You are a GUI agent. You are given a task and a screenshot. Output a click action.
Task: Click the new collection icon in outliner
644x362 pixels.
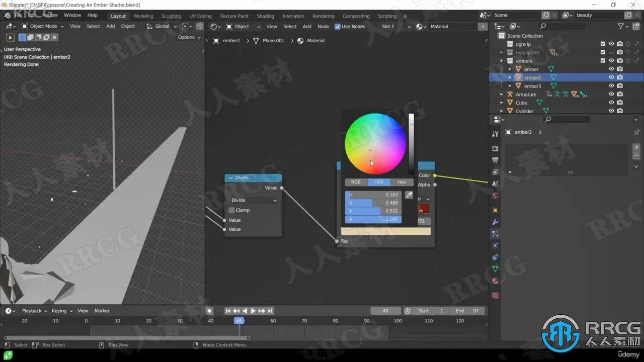(637, 26)
